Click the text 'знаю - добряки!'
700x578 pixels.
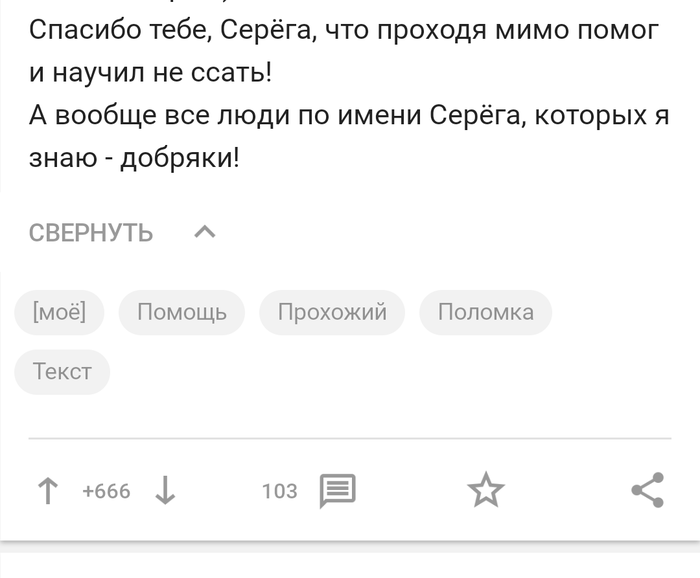coord(134,158)
